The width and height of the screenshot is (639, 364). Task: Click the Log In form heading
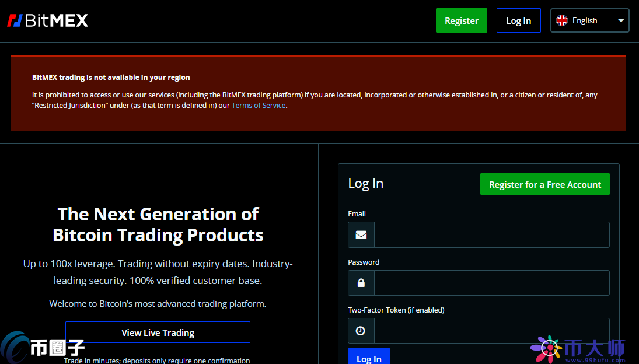pos(365,183)
